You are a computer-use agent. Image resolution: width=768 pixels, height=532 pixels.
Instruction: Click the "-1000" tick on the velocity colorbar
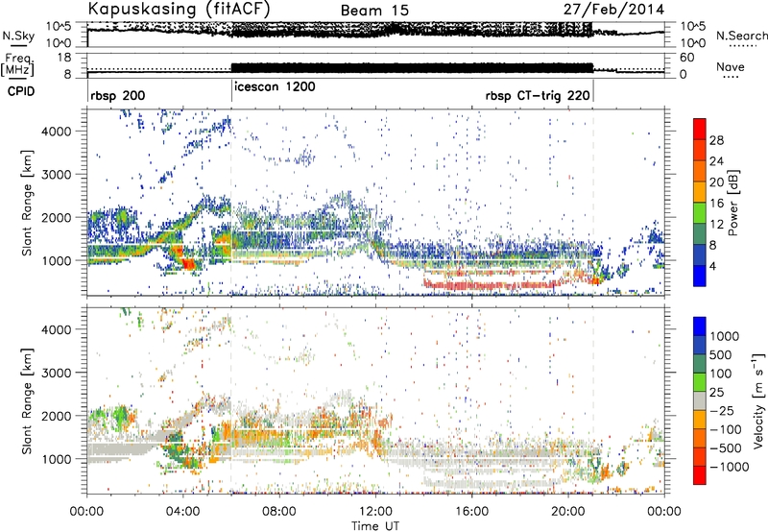point(730,467)
